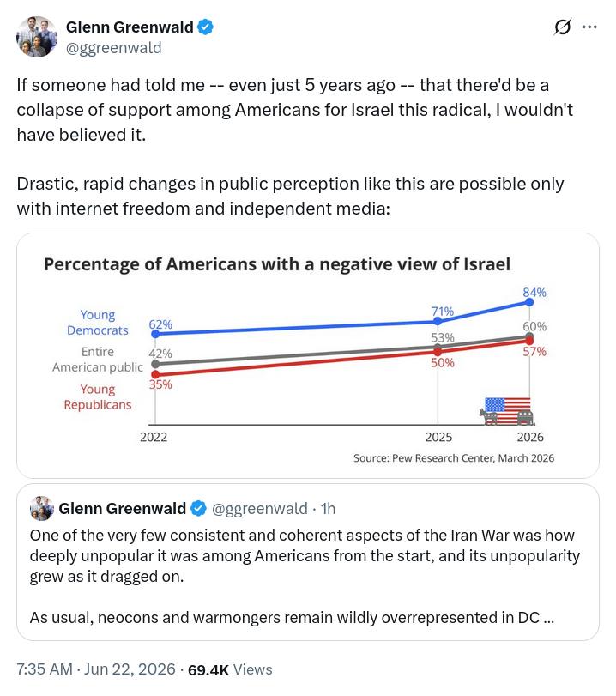Click the quoted tweet's 1h timestamp

329,509
